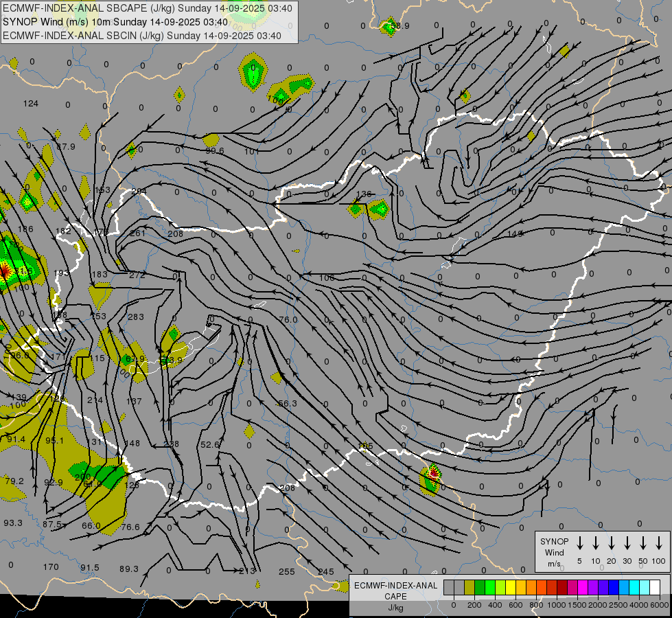The image size is (672, 618).
Task: Click the '2500' tick label on the colorbar
Action: tap(618, 605)
